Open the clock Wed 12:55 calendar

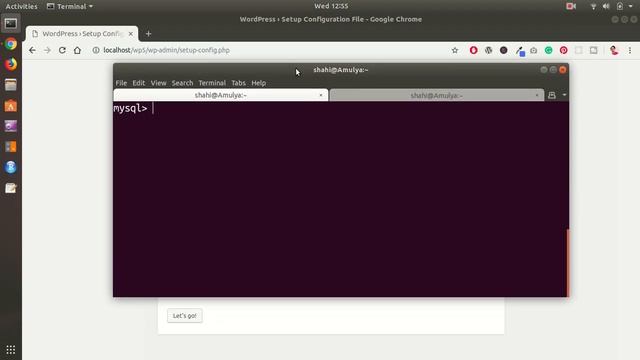pyautogui.click(x=331, y=6)
